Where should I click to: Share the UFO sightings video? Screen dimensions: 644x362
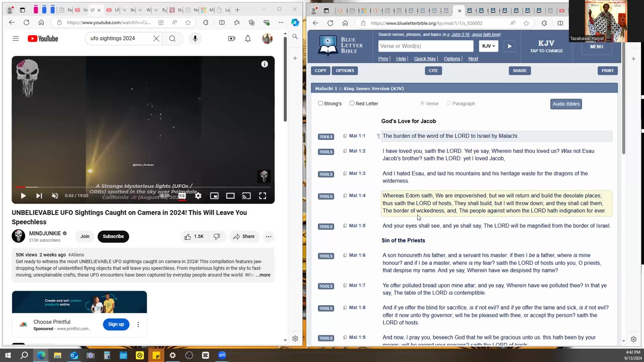[x=244, y=236]
